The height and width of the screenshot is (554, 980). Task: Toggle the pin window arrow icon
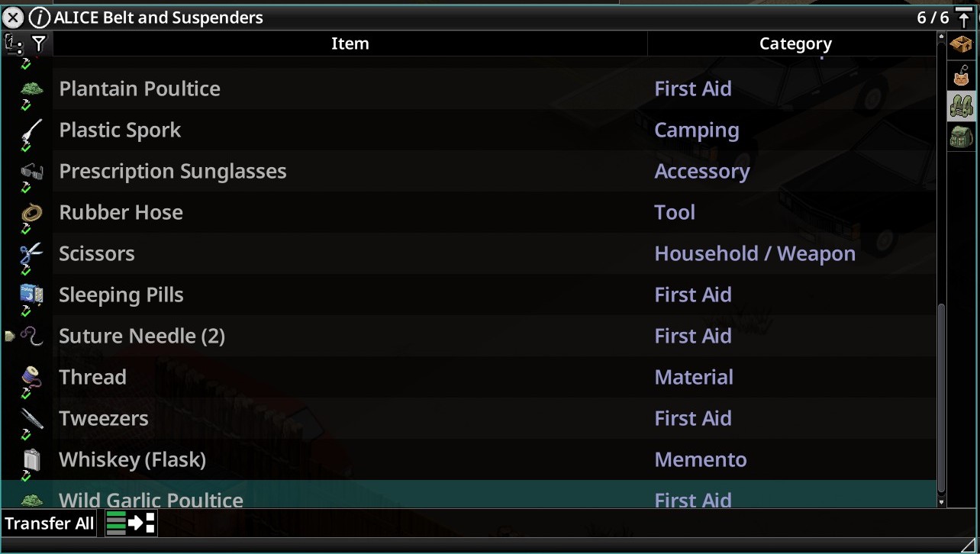pos(964,18)
